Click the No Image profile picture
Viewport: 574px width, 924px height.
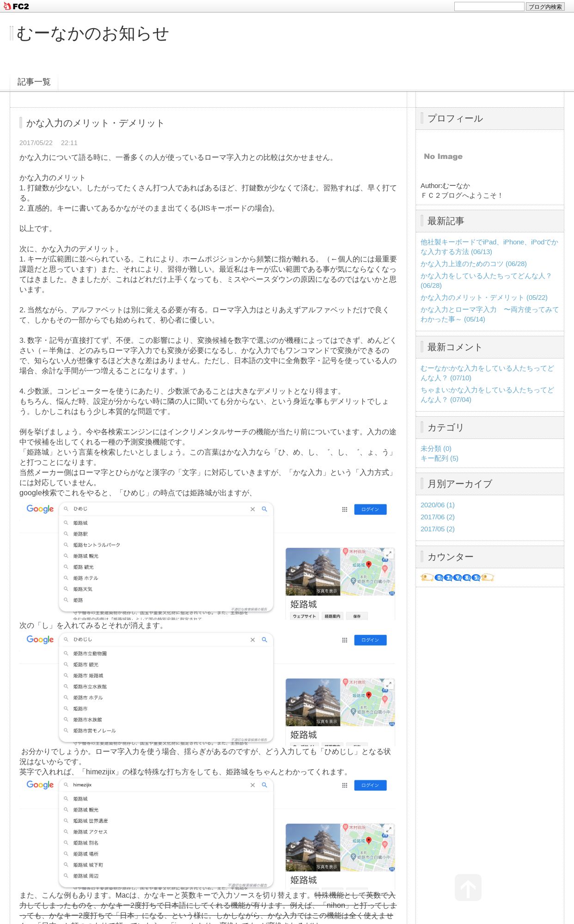click(443, 156)
